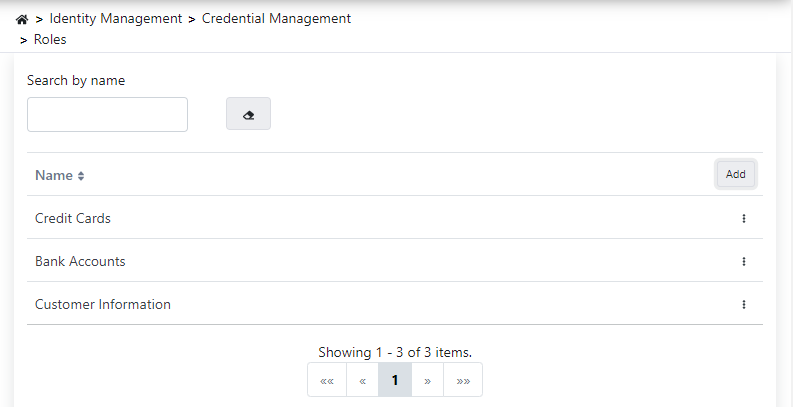
Task: Select page 1 in pagination
Action: click(395, 380)
